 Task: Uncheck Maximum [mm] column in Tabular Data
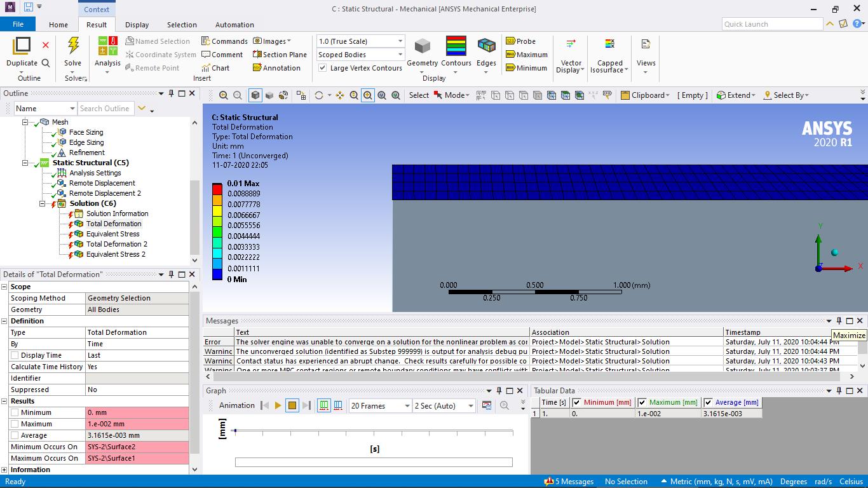pos(642,402)
